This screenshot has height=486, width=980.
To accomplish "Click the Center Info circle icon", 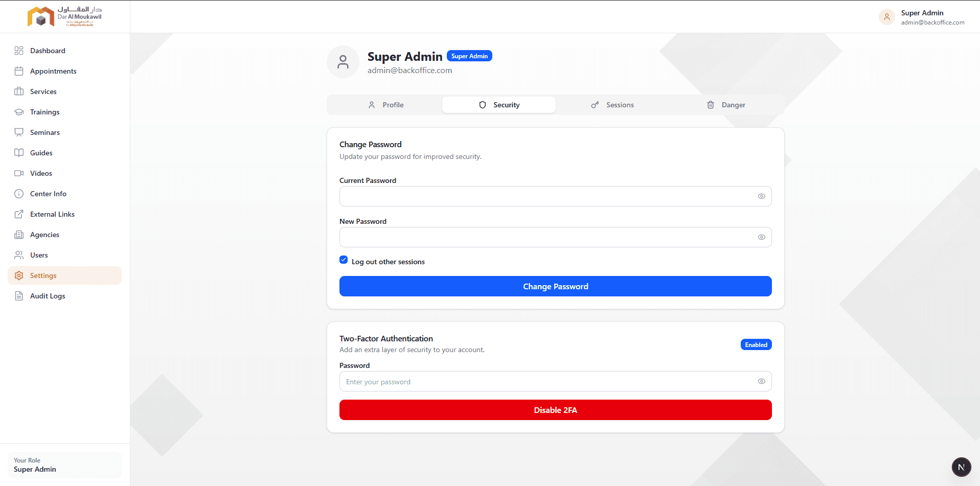I will click(x=19, y=194).
